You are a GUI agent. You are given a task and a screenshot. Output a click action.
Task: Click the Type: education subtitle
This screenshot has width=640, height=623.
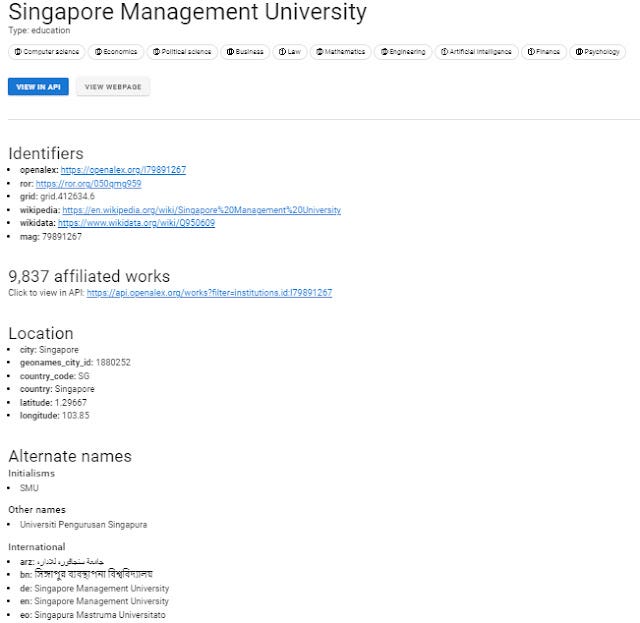[39, 30]
